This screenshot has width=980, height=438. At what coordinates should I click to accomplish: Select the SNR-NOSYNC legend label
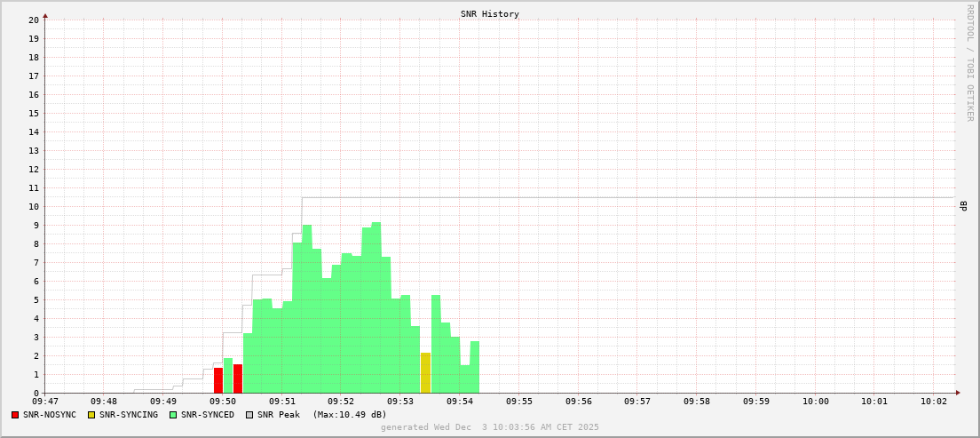[x=50, y=415]
